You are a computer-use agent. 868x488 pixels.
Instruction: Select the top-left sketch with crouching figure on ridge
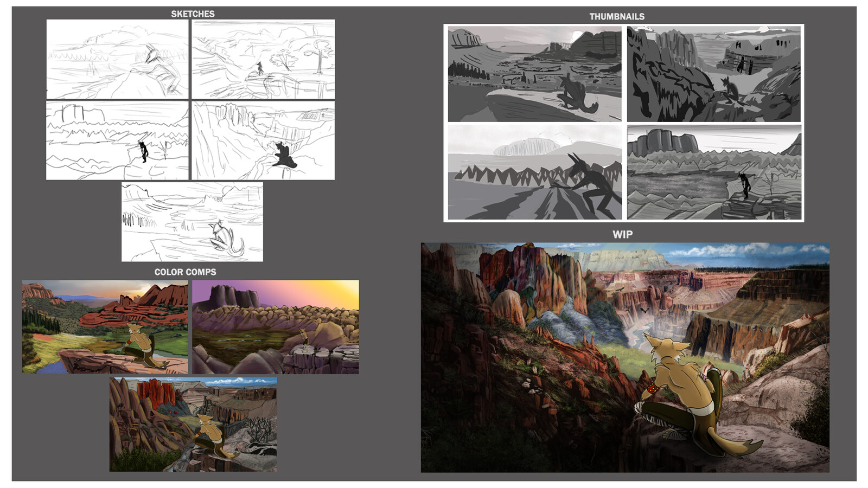point(117,59)
